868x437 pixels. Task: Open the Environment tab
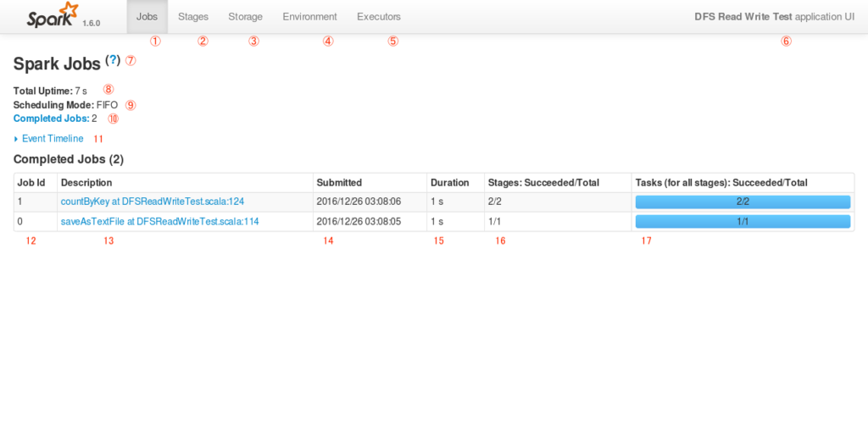[309, 17]
